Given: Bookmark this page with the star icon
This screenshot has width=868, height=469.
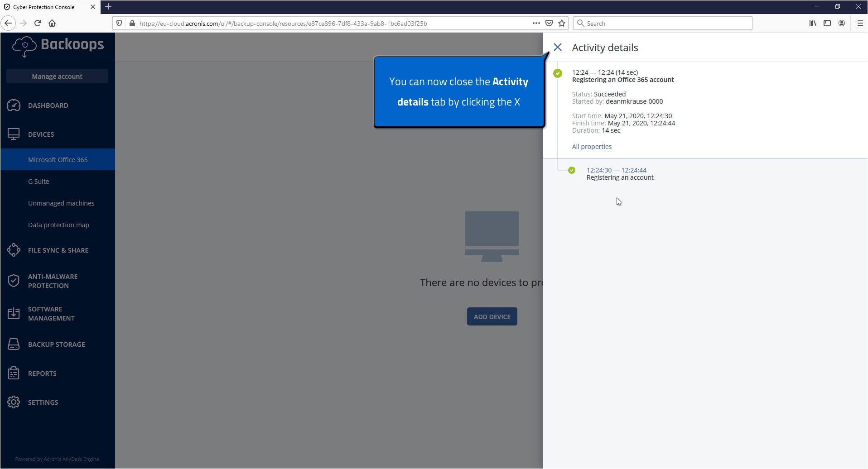Looking at the screenshot, I should [562, 23].
